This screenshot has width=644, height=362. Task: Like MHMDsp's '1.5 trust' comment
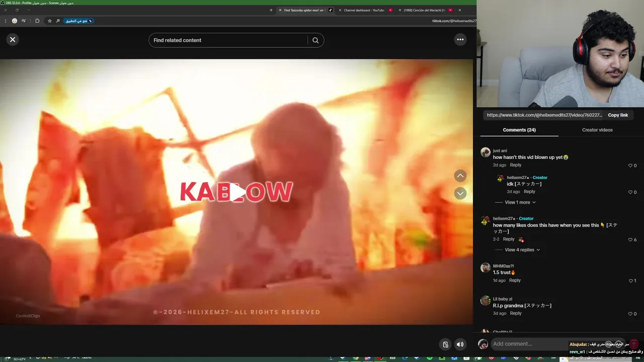pyautogui.click(x=630, y=281)
